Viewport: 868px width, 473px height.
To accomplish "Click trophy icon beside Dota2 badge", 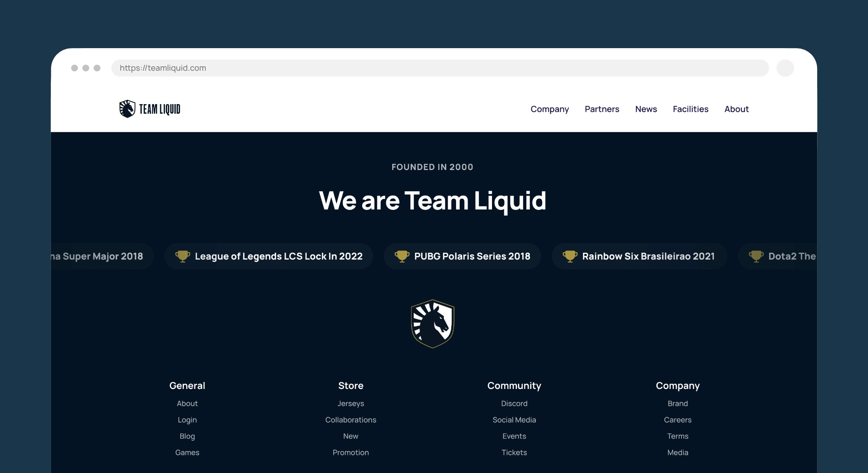I will tap(756, 256).
